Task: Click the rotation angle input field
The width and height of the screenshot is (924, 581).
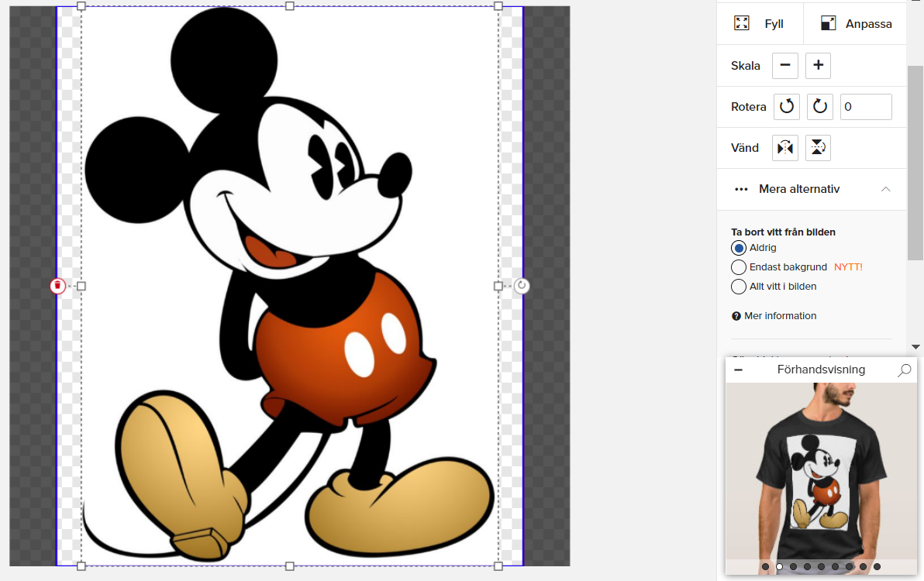Action: pos(866,107)
